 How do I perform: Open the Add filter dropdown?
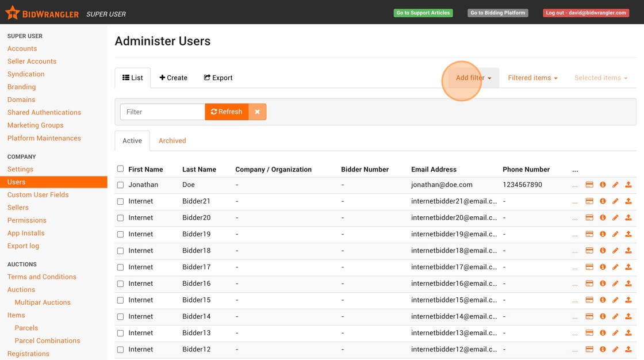473,78
